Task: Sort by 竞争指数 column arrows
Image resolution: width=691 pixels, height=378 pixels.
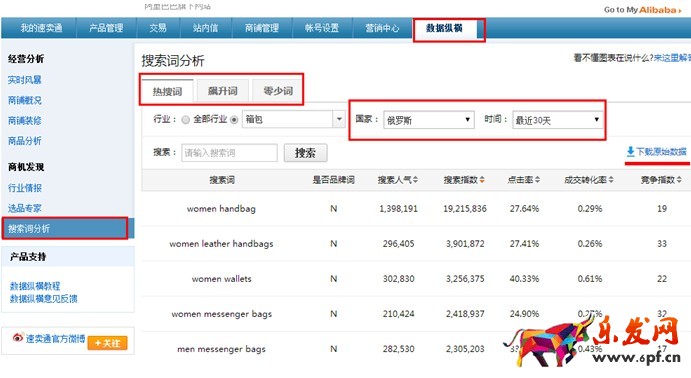Action: (679, 180)
